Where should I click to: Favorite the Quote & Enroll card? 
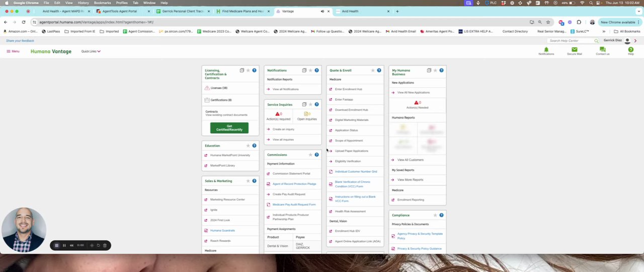click(x=373, y=71)
